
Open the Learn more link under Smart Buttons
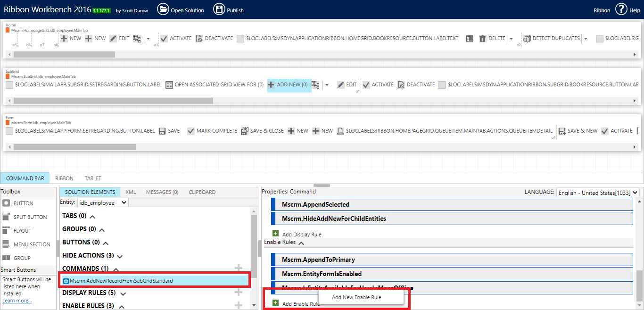(x=17, y=300)
